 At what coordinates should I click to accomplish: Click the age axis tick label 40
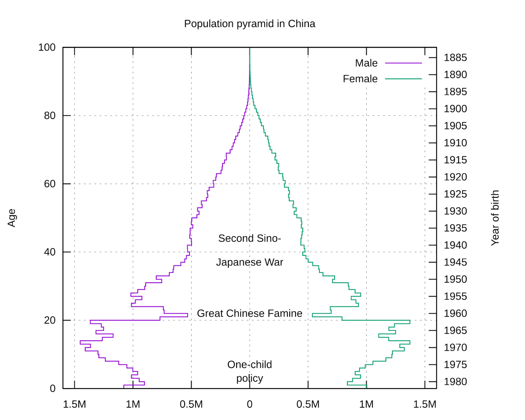point(50,252)
